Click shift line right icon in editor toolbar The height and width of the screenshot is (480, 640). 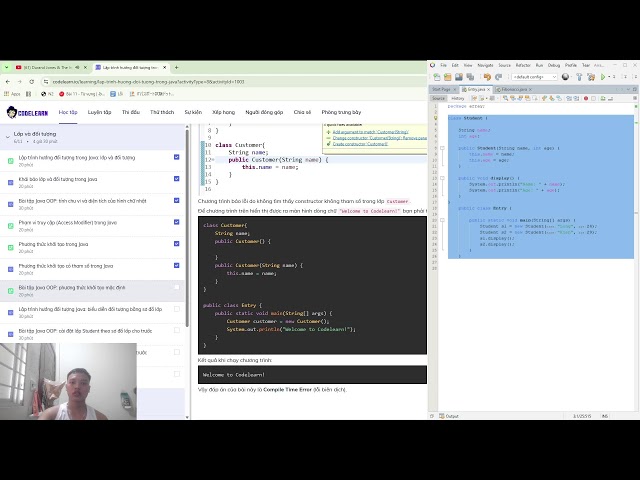[x=576, y=98]
